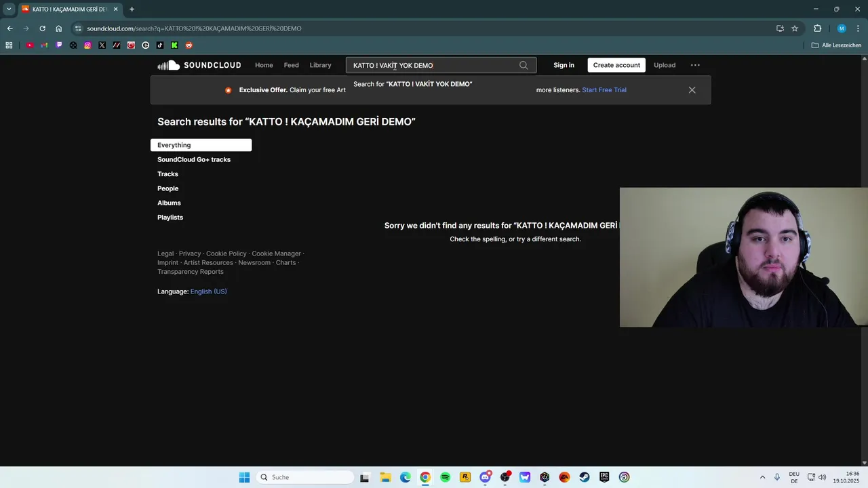Open the Chrome three-dot menu
This screenshot has height=488, width=868.
[858, 28]
